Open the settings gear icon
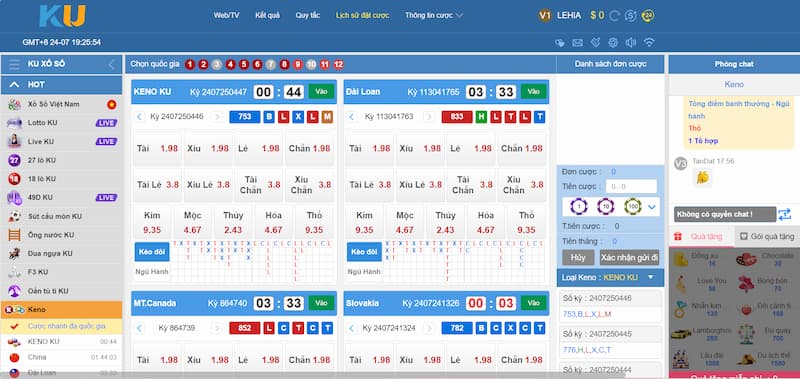This screenshot has height=379, width=800. point(613,43)
